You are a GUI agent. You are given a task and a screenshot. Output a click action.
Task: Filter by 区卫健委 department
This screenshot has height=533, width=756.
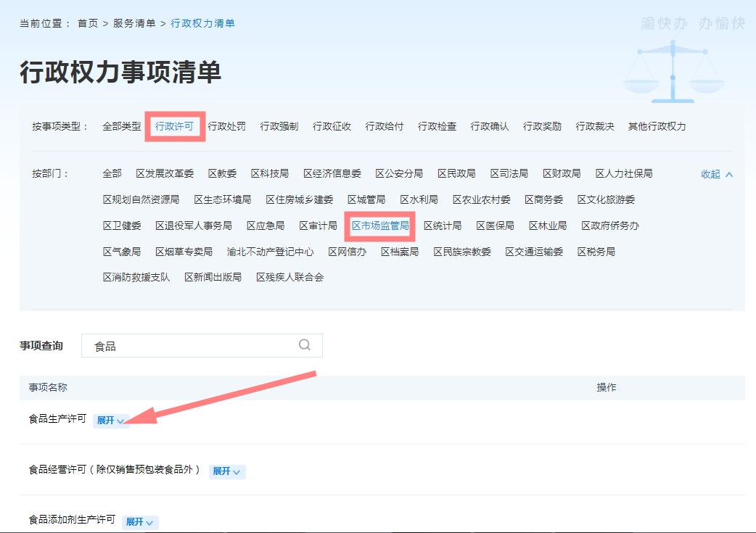(x=122, y=226)
